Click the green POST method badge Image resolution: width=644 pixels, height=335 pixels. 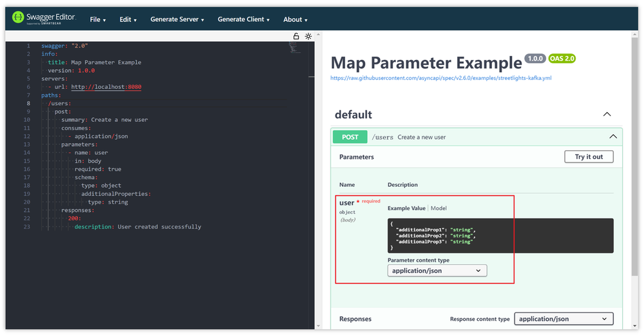(350, 137)
